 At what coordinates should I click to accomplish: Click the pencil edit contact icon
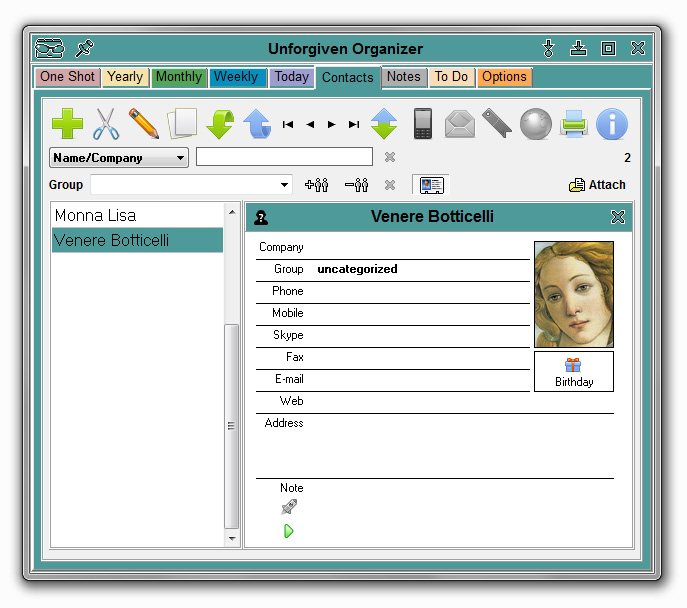(144, 124)
